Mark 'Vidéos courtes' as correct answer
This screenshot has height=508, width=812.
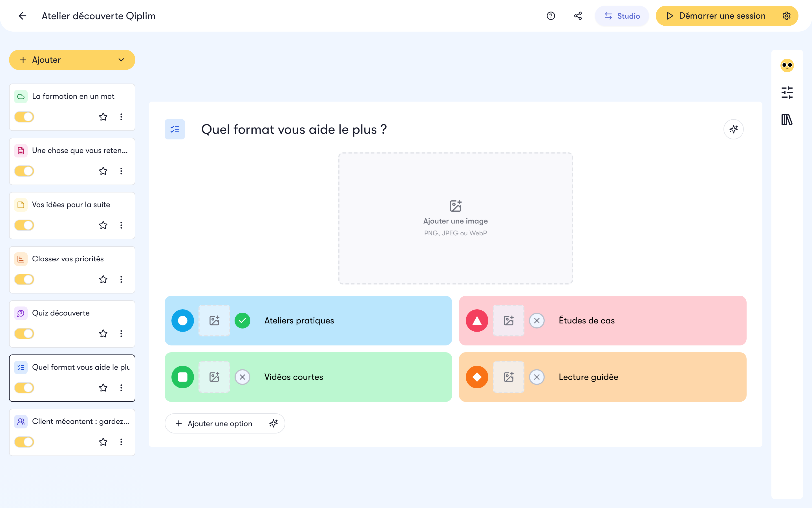[242, 377]
